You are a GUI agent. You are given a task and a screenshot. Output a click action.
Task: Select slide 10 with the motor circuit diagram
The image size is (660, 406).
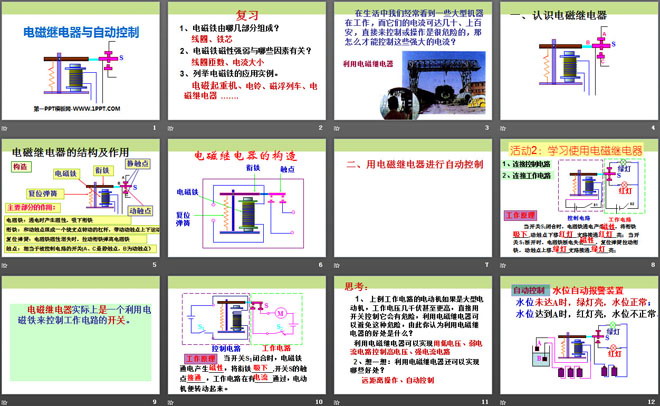[x=247, y=335]
